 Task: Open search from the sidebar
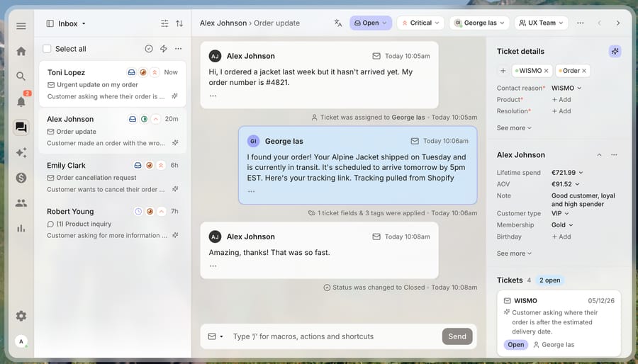(21, 76)
